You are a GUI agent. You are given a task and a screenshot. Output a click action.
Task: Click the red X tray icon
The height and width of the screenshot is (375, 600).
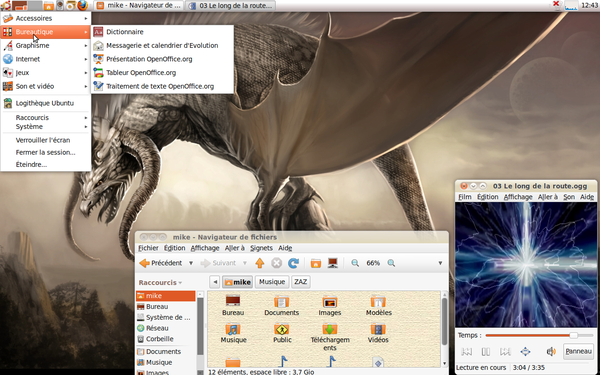(557, 5)
